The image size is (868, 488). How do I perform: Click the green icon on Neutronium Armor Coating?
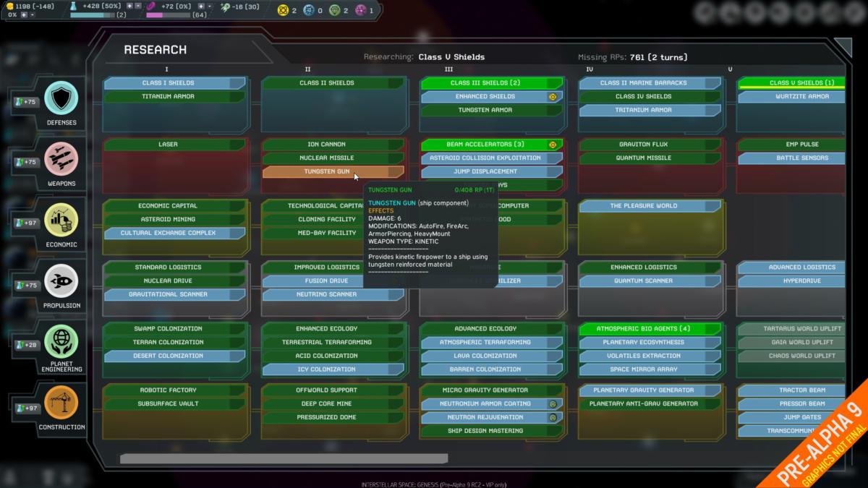point(553,404)
